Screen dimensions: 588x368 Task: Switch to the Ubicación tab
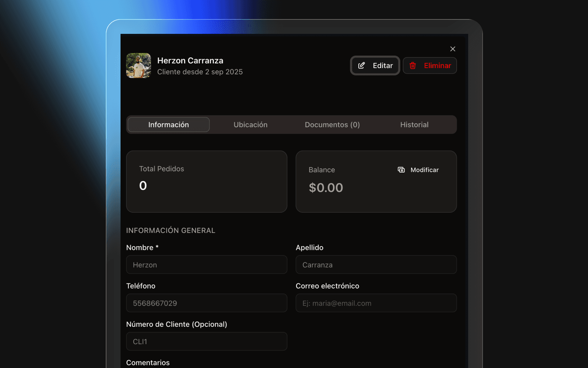coord(251,125)
